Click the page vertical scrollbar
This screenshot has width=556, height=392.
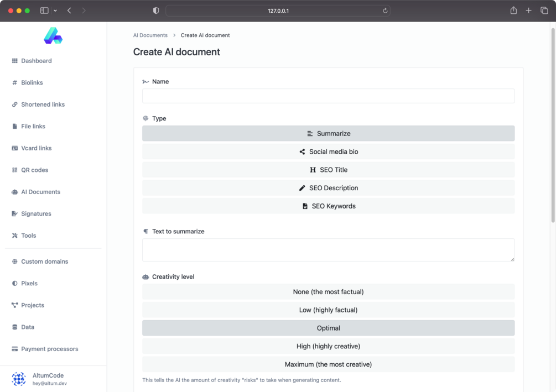pos(553,126)
